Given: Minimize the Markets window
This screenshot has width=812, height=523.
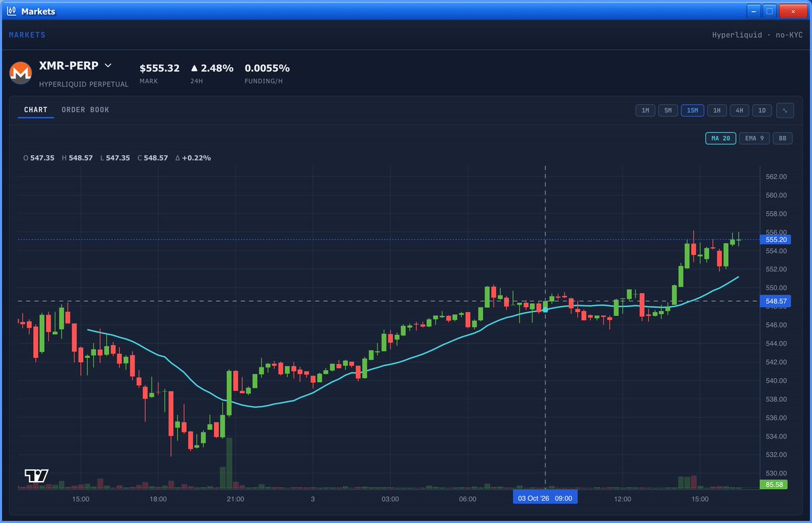Looking at the screenshot, I should (754, 11).
